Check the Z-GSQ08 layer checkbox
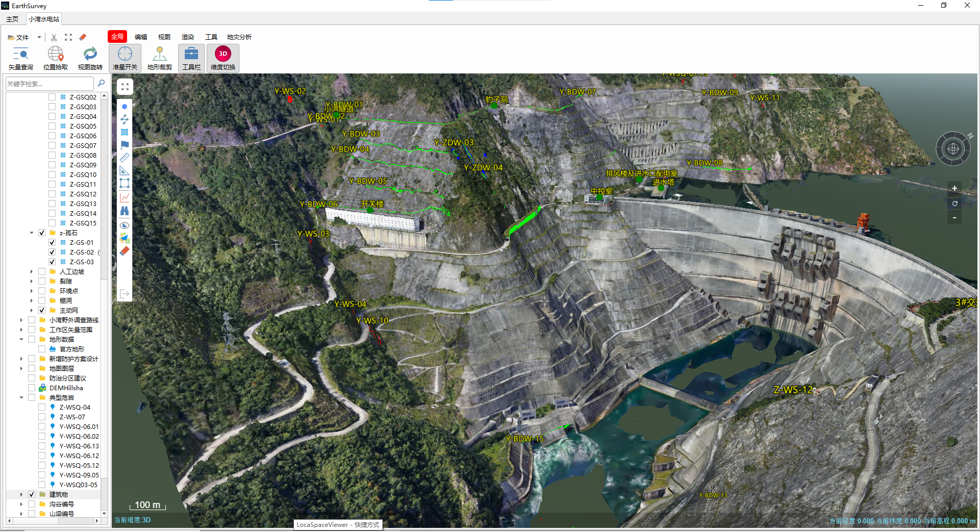The width and height of the screenshot is (980, 532). [x=52, y=155]
